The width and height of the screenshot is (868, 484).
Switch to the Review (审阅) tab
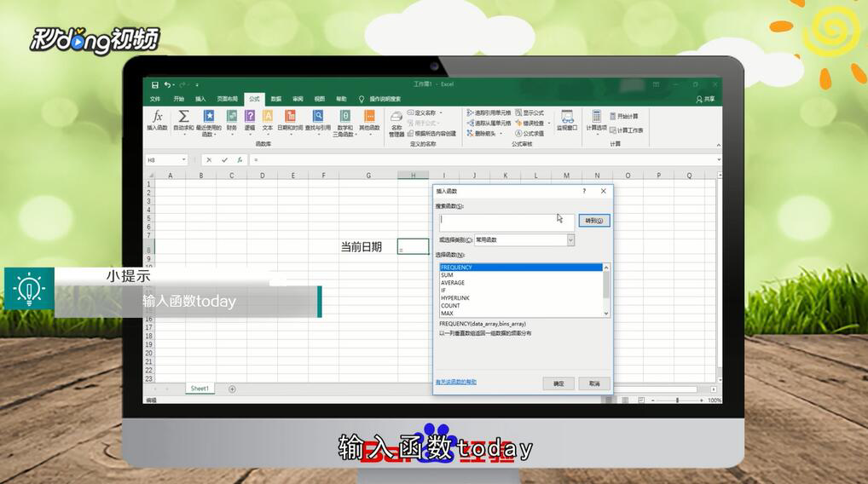[x=298, y=99]
